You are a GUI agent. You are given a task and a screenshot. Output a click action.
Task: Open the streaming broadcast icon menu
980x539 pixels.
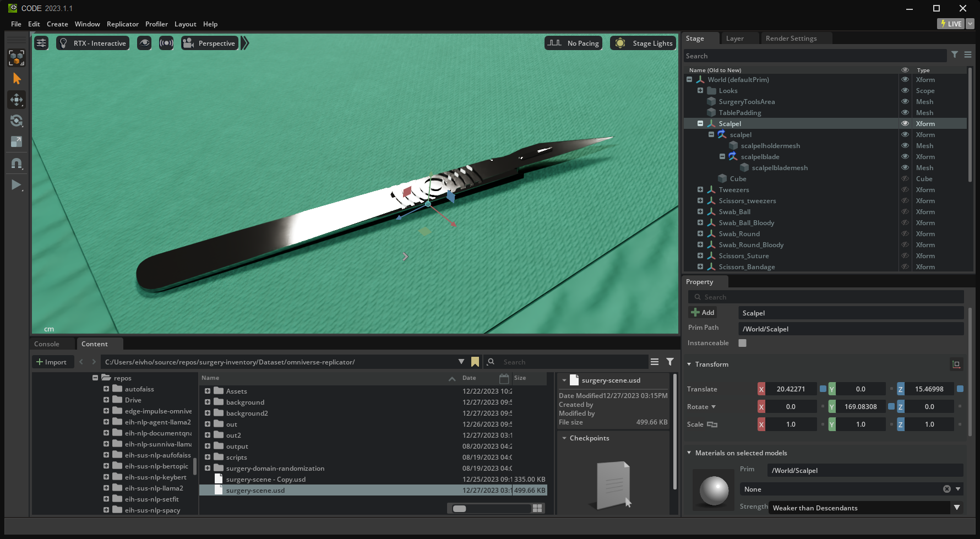pyautogui.click(x=166, y=43)
